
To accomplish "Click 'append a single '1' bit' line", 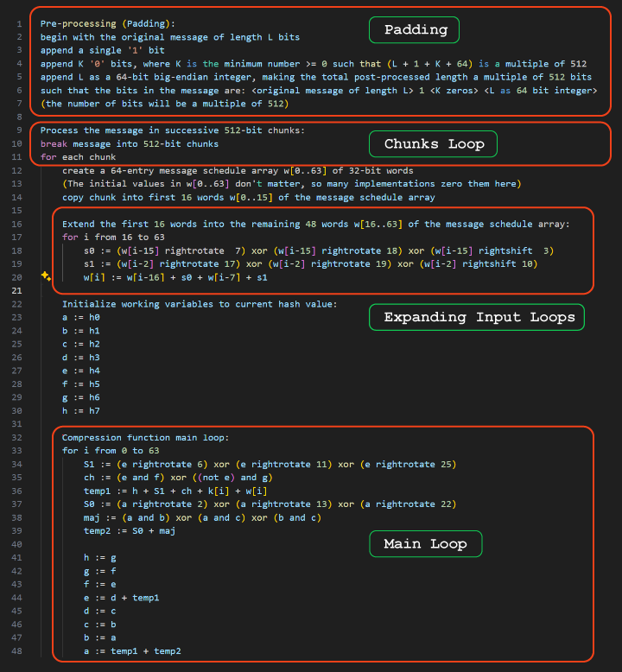I will point(102,50).
